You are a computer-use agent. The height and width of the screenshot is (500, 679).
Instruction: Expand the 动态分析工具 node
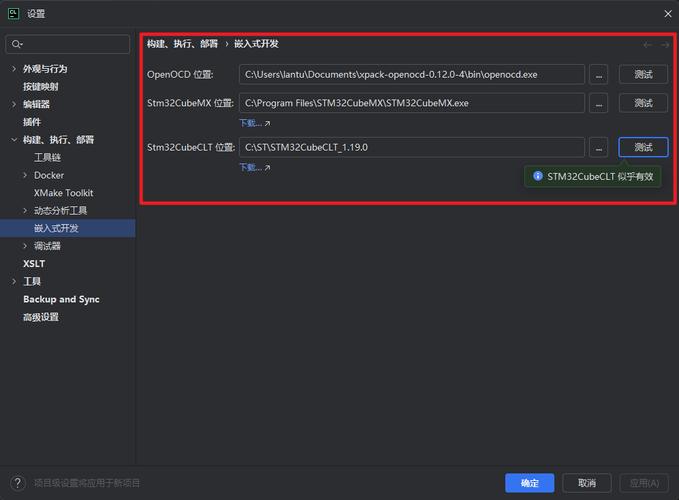[x=25, y=211]
